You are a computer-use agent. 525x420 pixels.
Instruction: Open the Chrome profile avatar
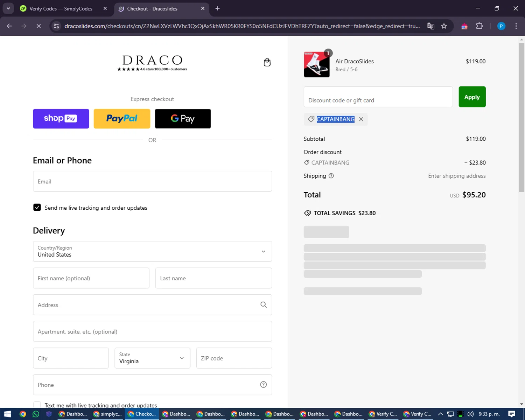click(501, 26)
